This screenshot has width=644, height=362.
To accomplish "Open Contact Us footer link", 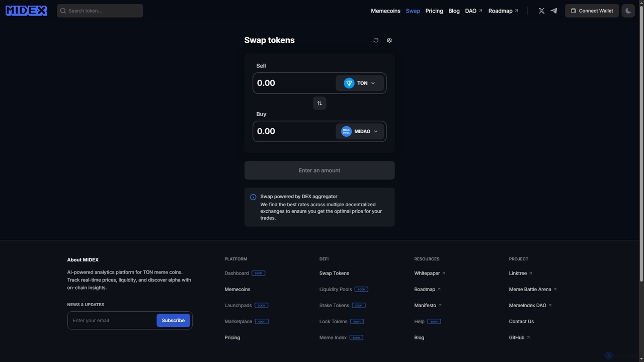I will click(521, 321).
